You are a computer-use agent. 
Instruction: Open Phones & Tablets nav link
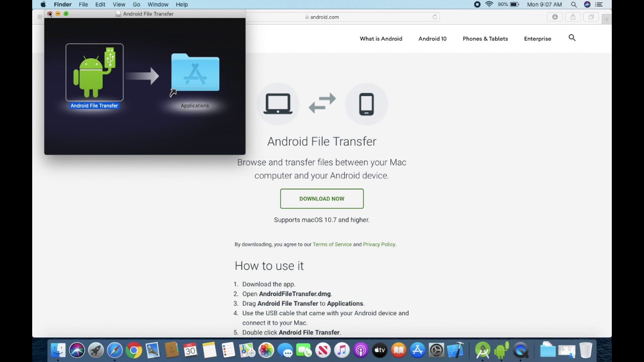486,39
